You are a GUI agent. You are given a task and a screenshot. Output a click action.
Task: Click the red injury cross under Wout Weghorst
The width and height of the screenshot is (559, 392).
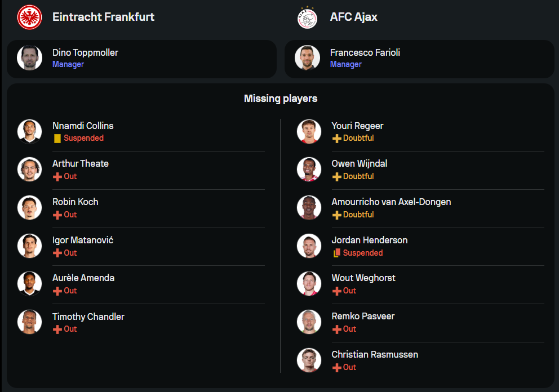(x=336, y=291)
